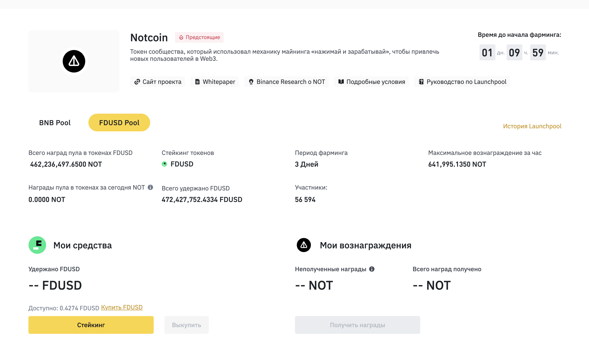Click small FDUSD token icon under Стейкинг токенов
Image resolution: width=589 pixels, height=364 pixels.
pos(164,164)
